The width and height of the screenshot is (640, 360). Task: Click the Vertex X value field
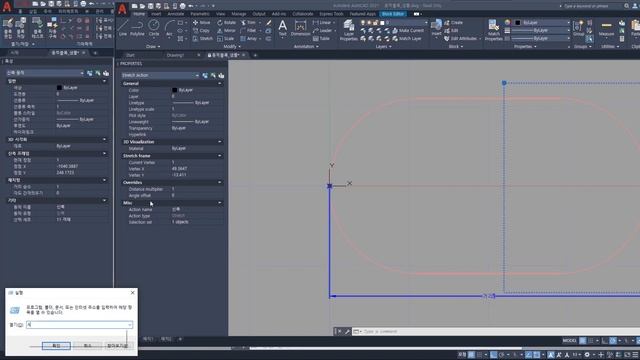pyautogui.click(x=197, y=169)
